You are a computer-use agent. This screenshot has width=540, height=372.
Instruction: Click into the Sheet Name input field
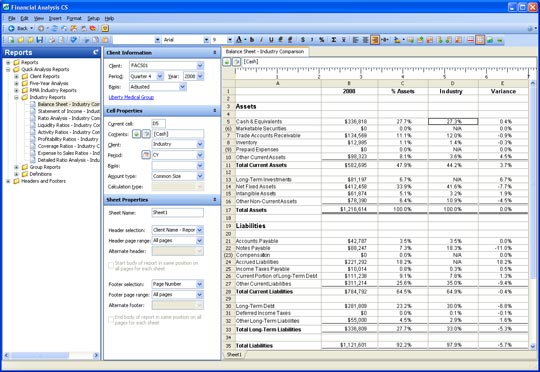[x=177, y=213]
